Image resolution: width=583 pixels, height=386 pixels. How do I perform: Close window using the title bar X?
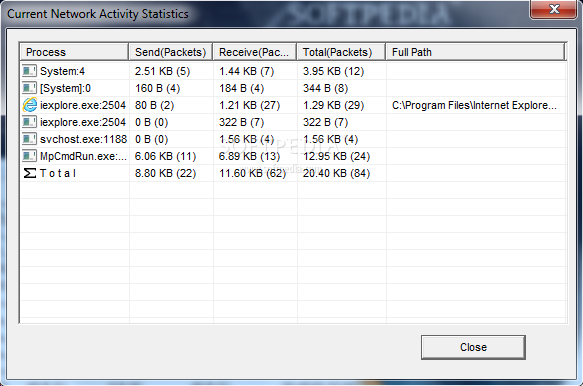554,9
